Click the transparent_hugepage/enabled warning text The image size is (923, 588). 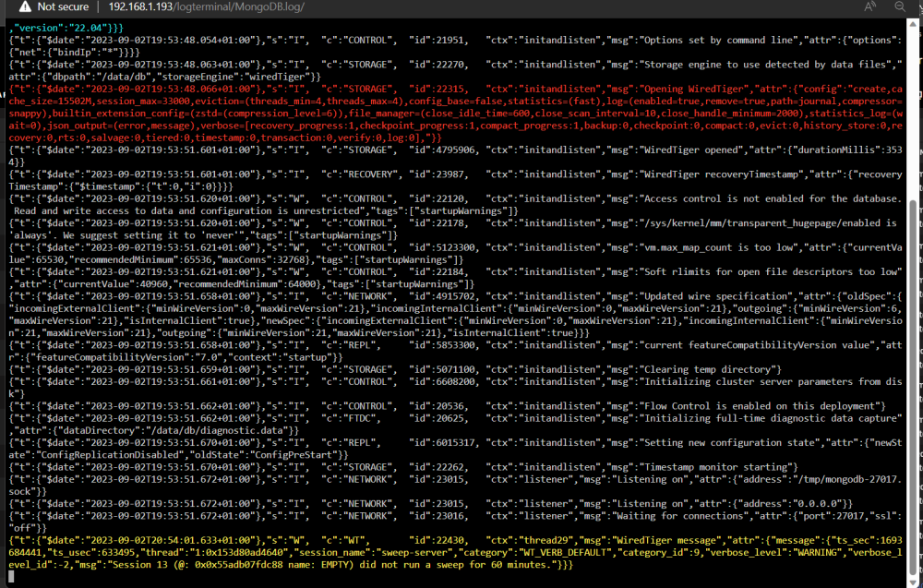(x=771, y=223)
